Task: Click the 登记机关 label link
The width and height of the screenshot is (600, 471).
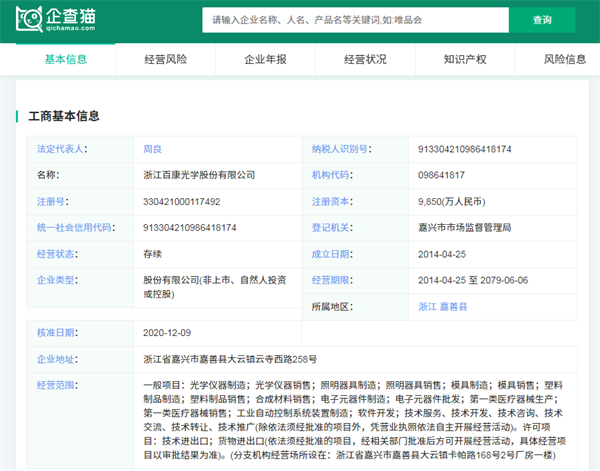Action: coord(330,228)
